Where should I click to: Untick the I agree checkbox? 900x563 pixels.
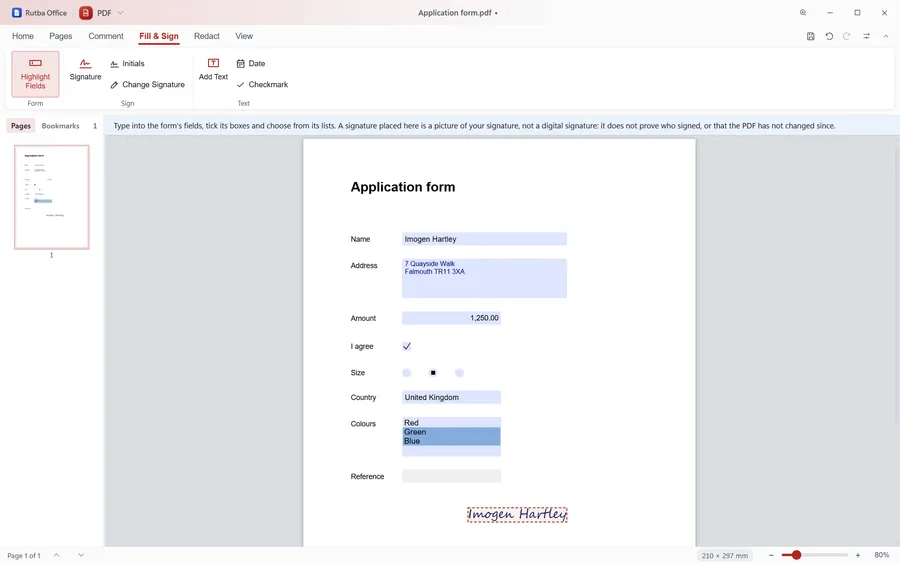coord(406,346)
